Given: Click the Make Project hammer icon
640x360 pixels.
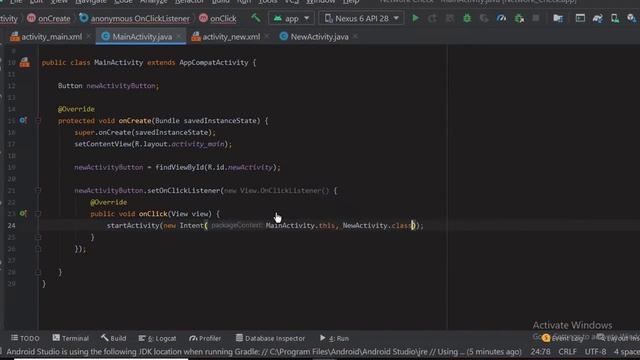Looking at the screenshot, I should [256, 18].
